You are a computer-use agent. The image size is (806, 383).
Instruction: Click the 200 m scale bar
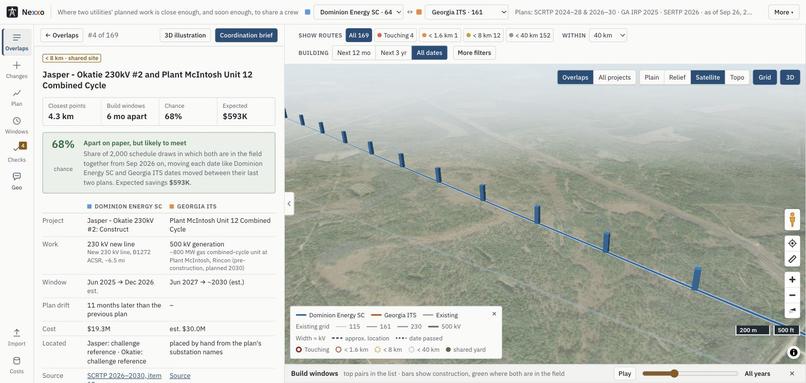pos(752,330)
